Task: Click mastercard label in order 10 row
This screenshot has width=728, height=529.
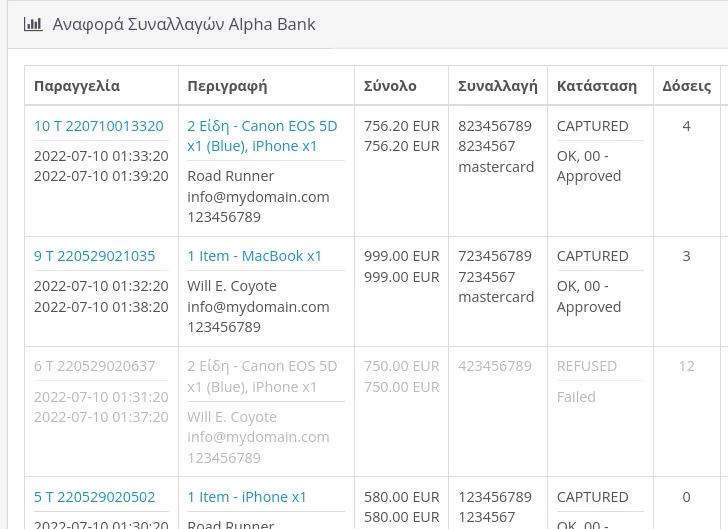Action: click(496, 167)
